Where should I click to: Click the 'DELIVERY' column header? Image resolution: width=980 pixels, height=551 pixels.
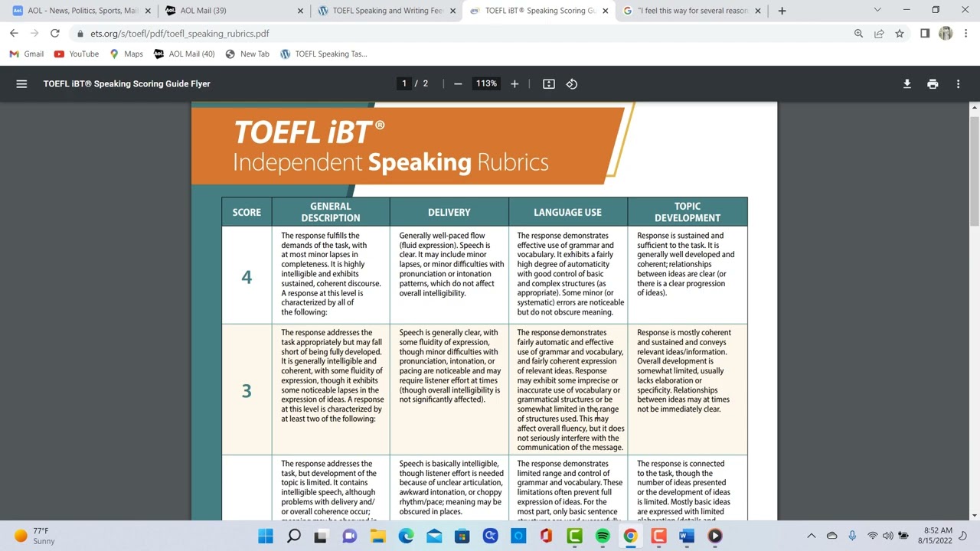pos(449,212)
